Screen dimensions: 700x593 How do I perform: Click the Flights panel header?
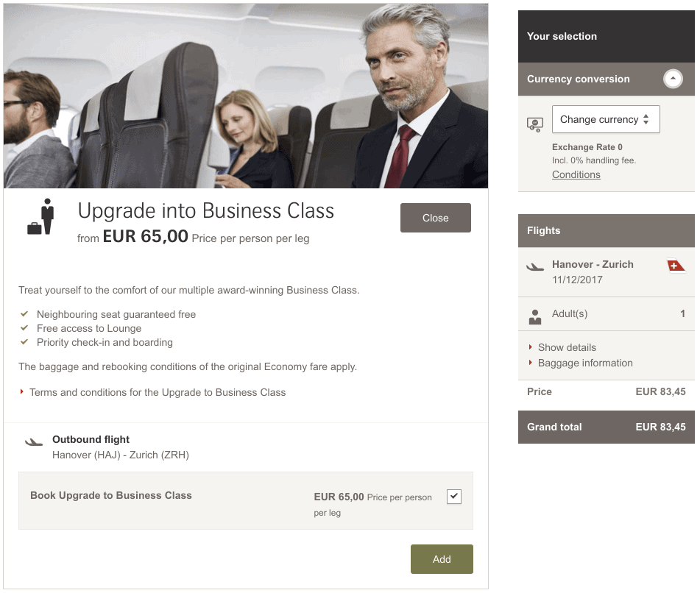606,230
